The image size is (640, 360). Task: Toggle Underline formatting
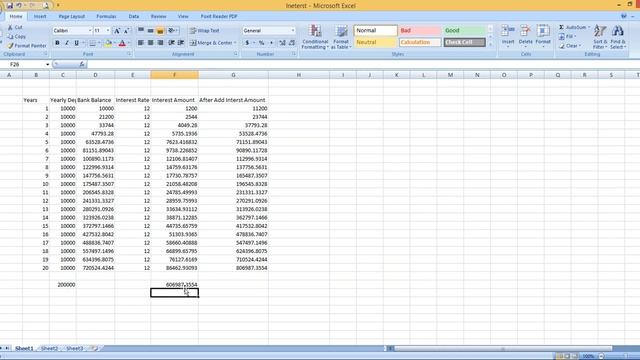(76, 43)
